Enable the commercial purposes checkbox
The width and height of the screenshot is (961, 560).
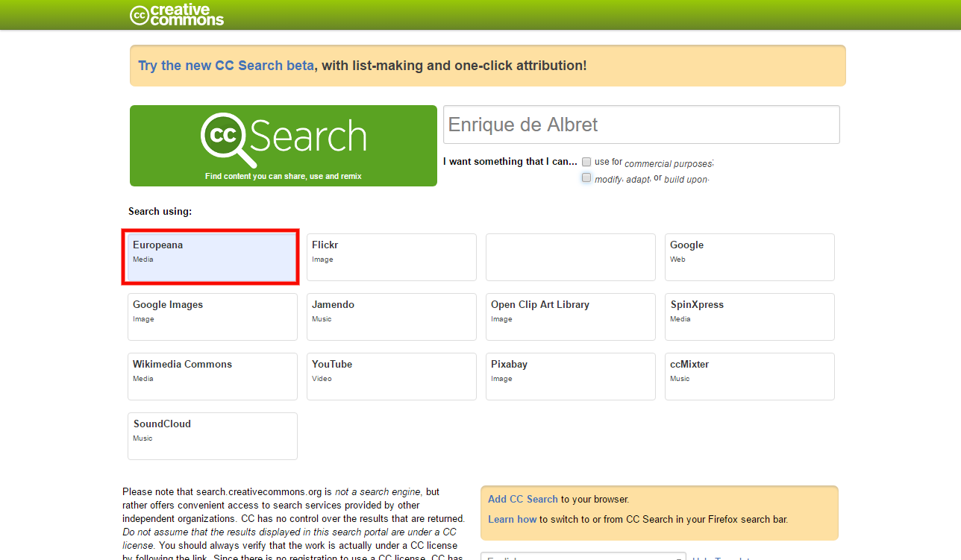[586, 162]
